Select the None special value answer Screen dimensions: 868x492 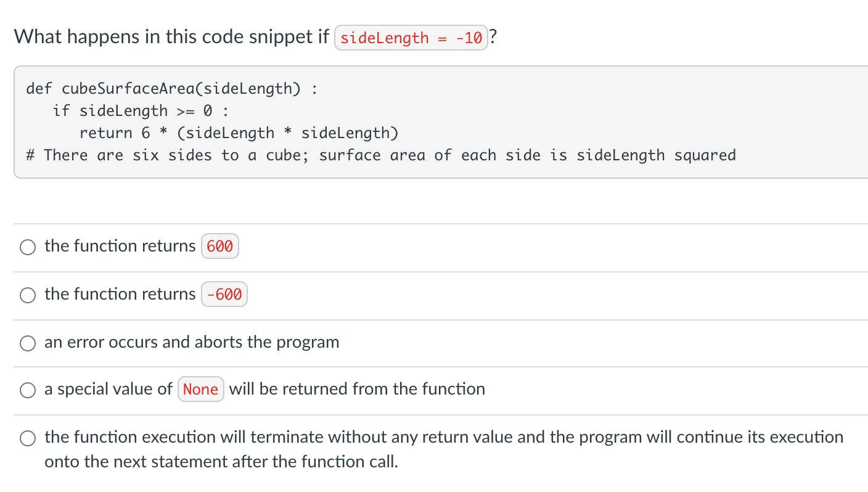28,390
